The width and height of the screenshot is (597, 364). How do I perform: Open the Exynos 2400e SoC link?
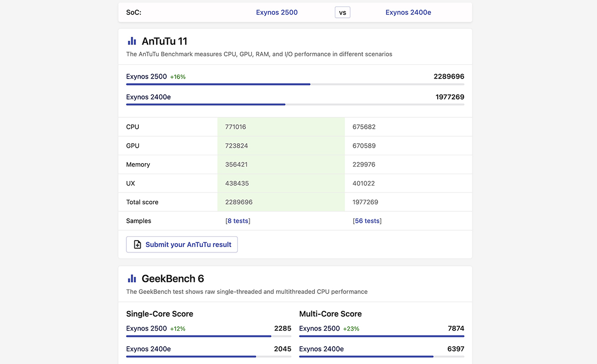408,12
